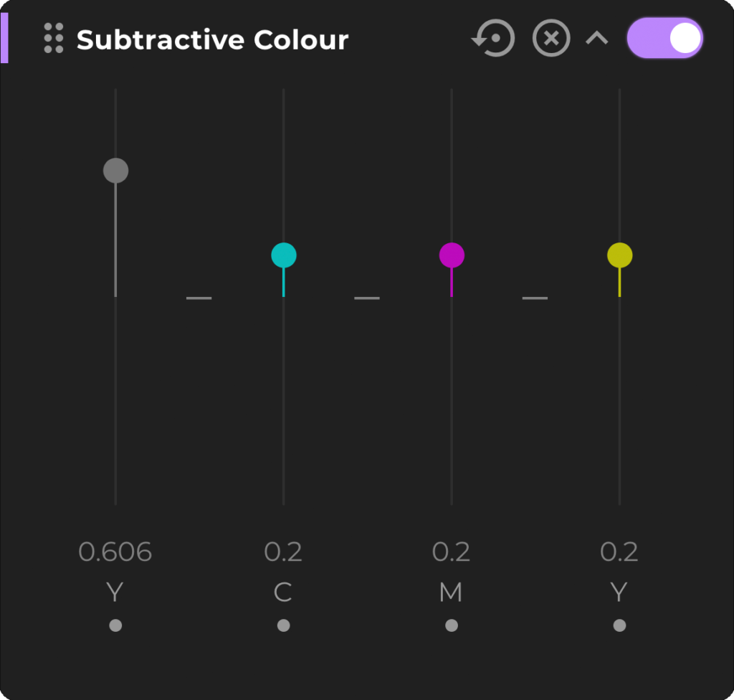Click the circled X bypass icon
Image resolution: width=734 pixels, height=700 pixels.
pyautogui.click(x=550, y=39)
